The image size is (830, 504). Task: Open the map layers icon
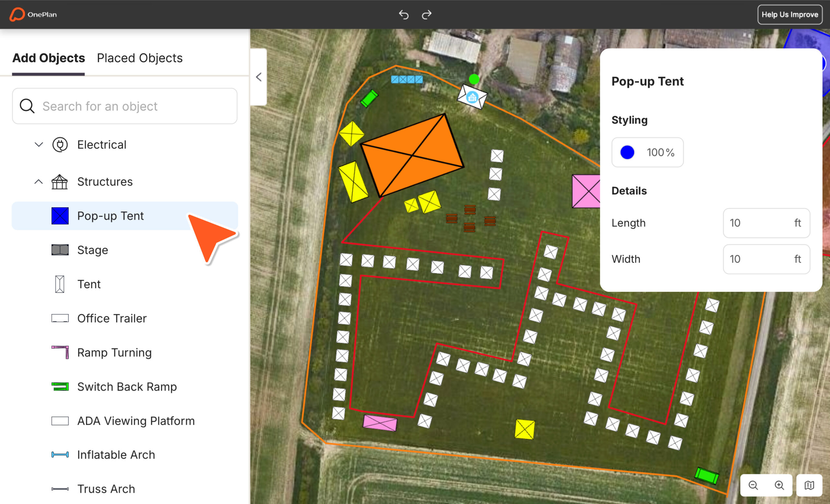coord(809,485)
